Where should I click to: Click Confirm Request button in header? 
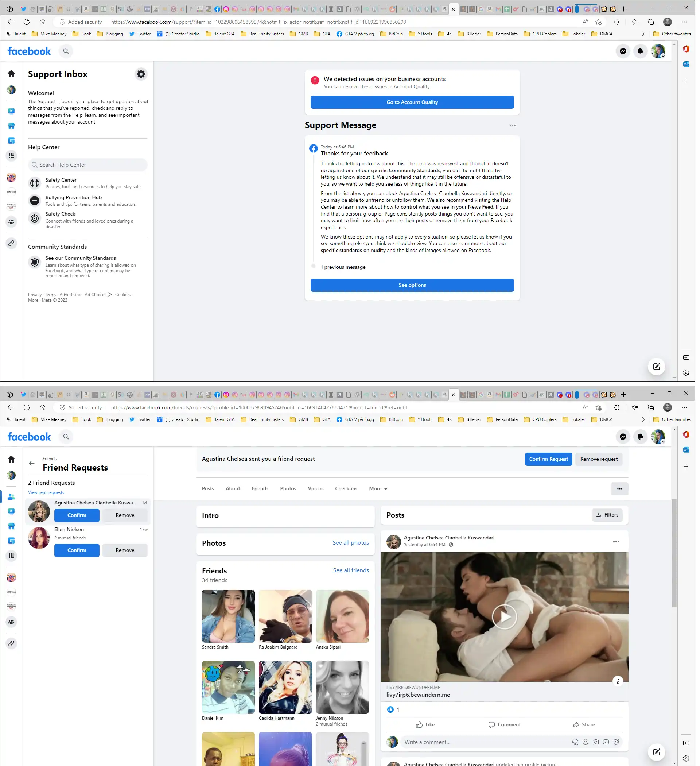tap(548, 459)
